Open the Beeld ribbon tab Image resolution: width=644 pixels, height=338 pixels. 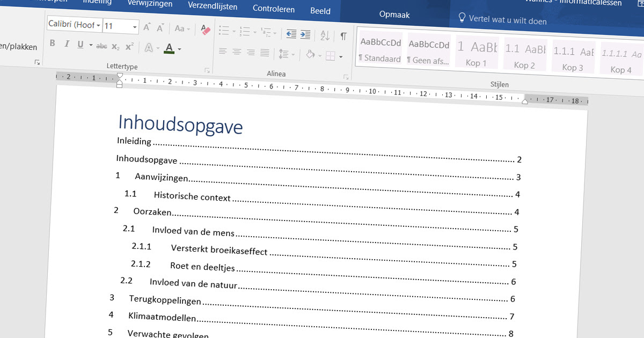(x=320, y=11)
